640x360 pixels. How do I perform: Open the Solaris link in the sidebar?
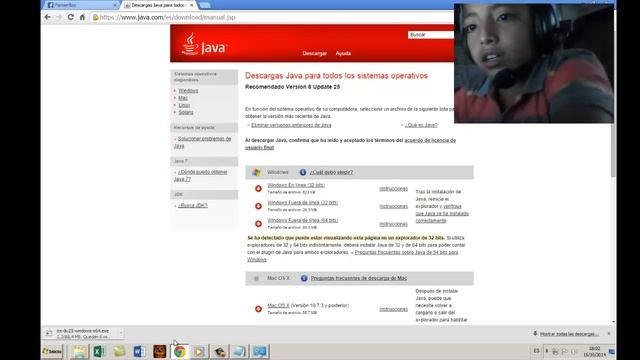(186, 112)
